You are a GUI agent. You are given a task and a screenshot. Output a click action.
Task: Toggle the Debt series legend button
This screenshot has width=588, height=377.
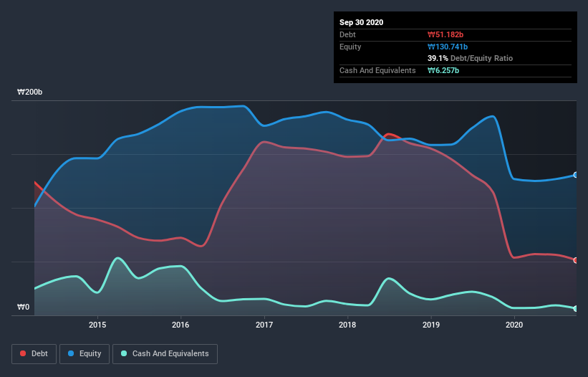(34, 354)
